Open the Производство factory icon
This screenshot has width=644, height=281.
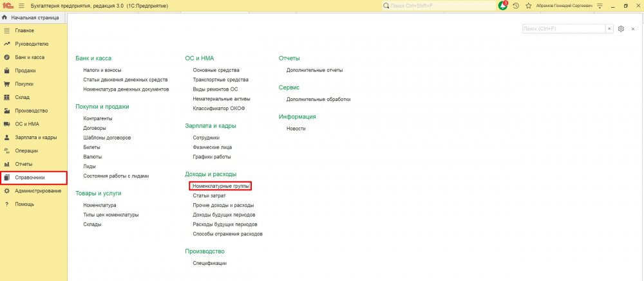[x=6, y=111]
